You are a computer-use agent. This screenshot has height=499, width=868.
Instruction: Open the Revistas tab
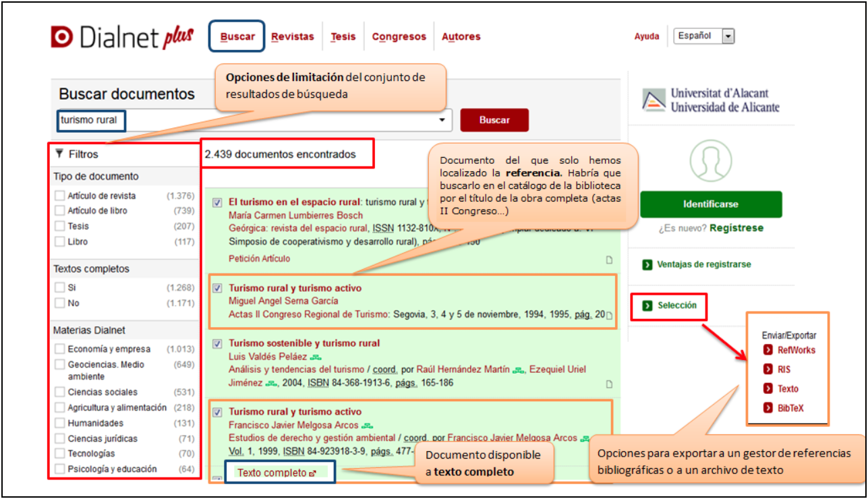293,37
